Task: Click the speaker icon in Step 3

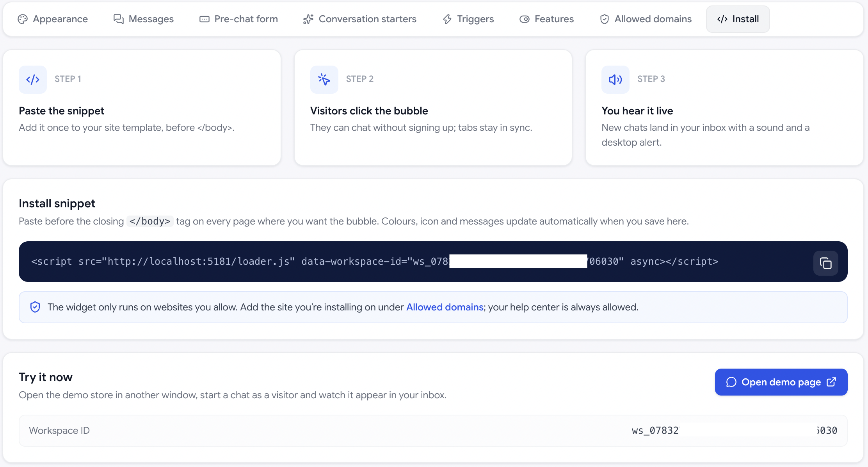Action: [x=615, y=80]
